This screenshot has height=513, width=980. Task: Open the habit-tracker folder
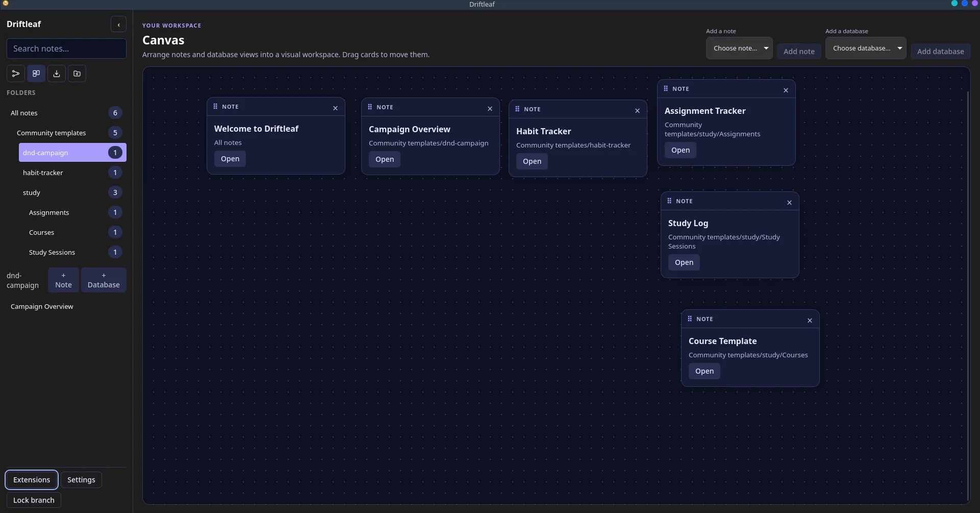(x=72, y=173)
